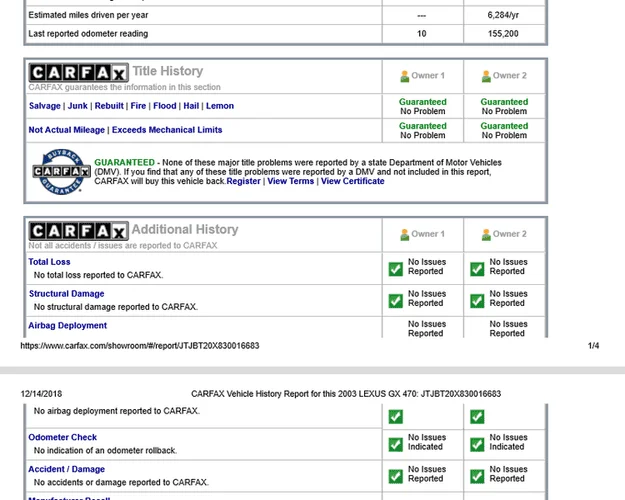Open the Structural Damage link
This screenshot has height=500, width=625.
67,294
